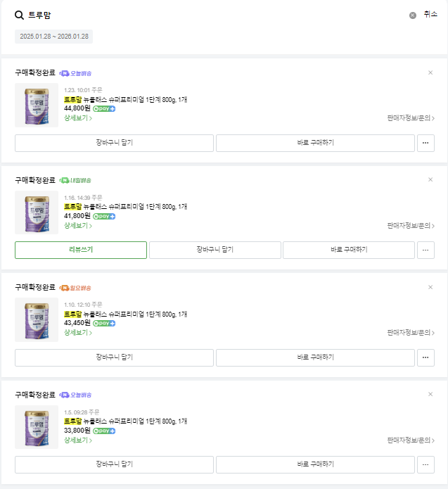The width and height of the screenshot is (448, 489).
Task: Open more options for the 1.10 order
Action: (425, 357)
